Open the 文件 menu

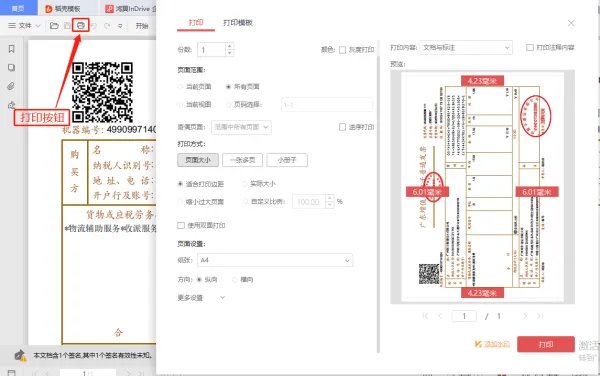pyautogui.click(x=24, y=26)
